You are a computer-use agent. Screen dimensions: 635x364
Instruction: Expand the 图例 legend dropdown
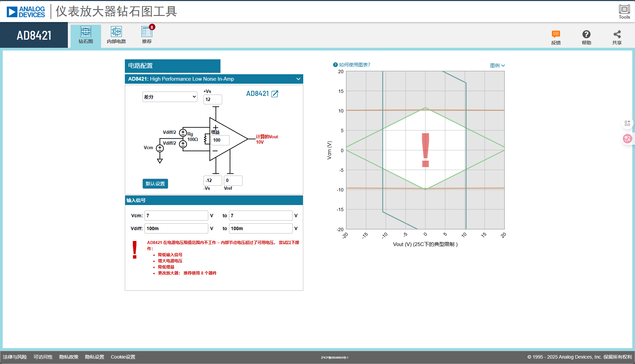498,65
